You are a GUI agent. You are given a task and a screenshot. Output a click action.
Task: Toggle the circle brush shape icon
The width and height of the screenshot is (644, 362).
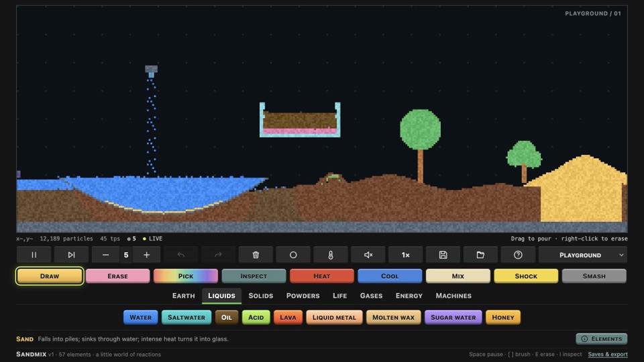[293, 255]
